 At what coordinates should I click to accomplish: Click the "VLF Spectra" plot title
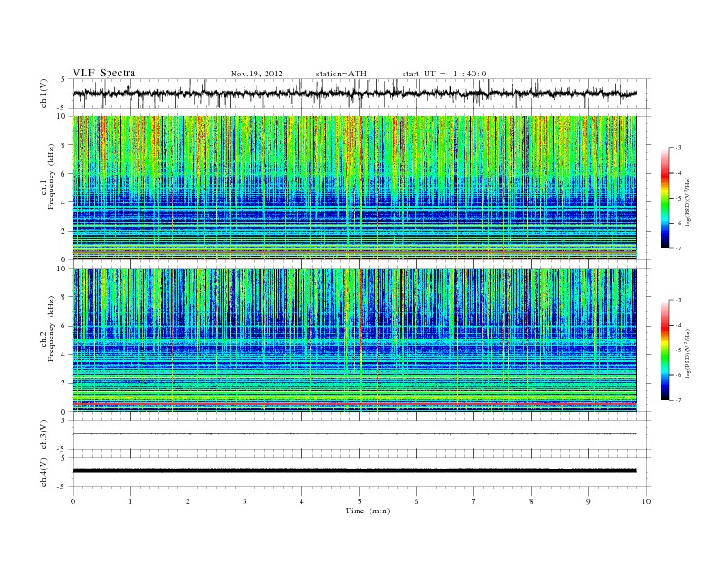(104, 73)
